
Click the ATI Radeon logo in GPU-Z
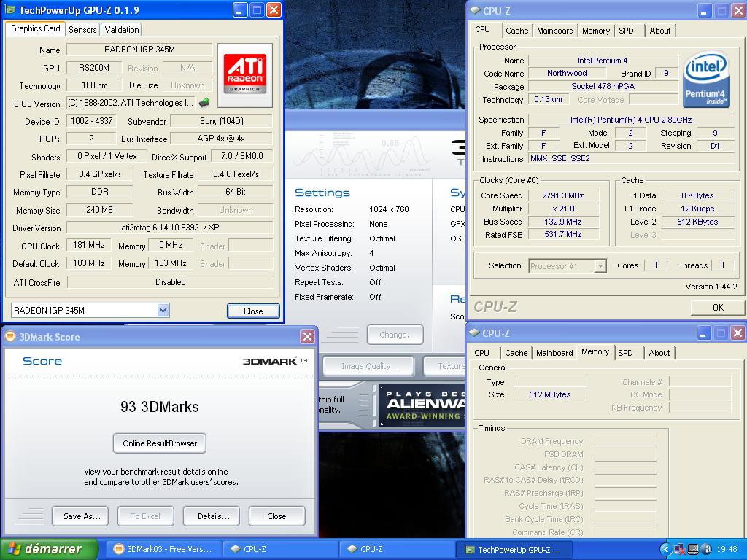click(x=245, y=75)
